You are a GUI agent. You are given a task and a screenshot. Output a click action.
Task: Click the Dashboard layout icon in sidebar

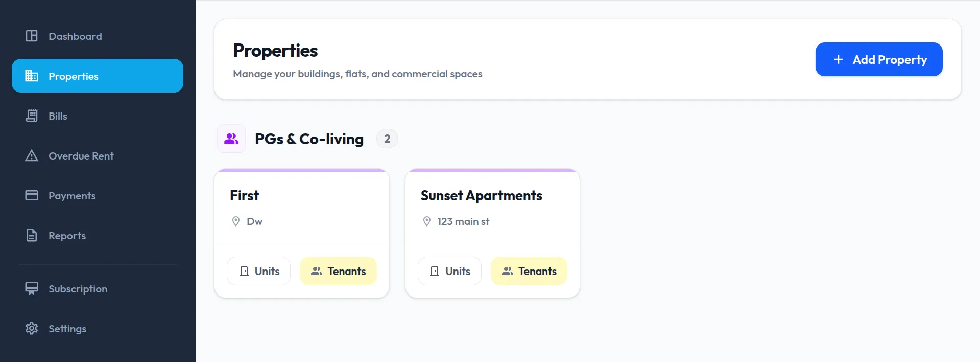click(x=32, y=36)
